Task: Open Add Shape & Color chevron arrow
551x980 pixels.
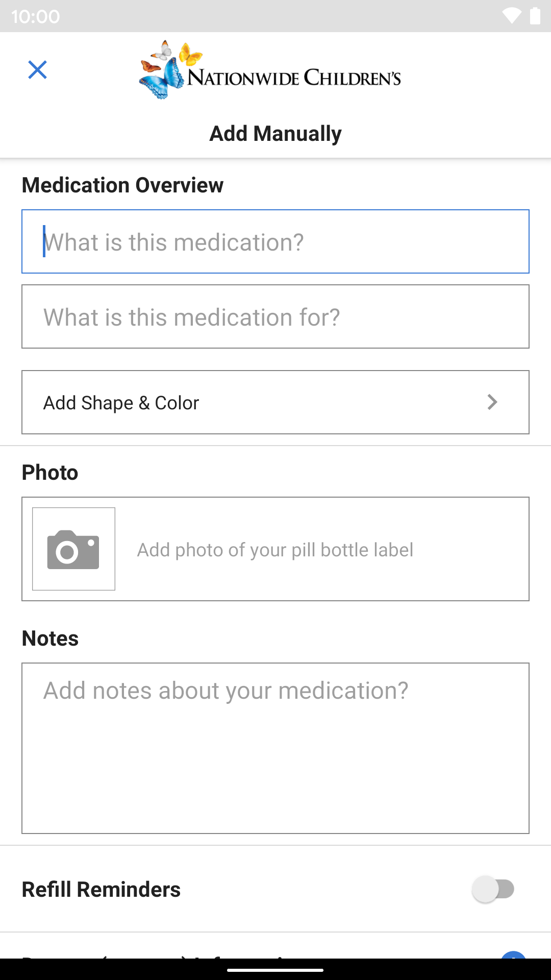Action: 492,402
